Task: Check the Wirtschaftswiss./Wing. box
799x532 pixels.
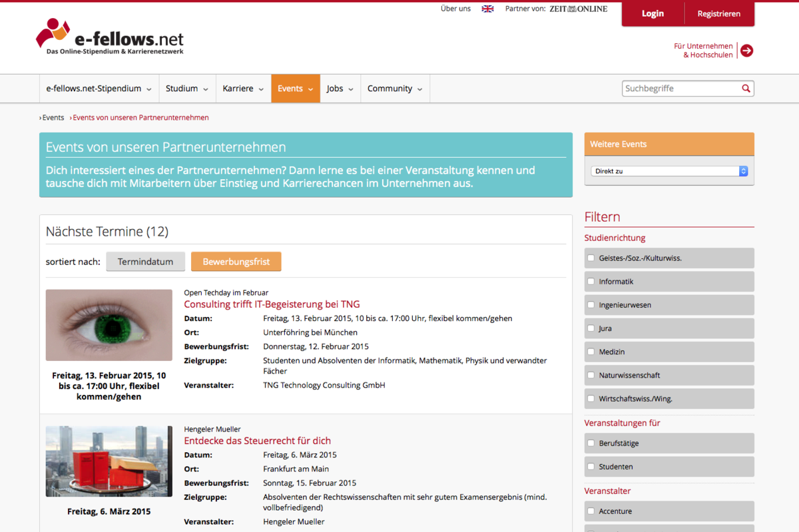Action: [x=591, y=398]
